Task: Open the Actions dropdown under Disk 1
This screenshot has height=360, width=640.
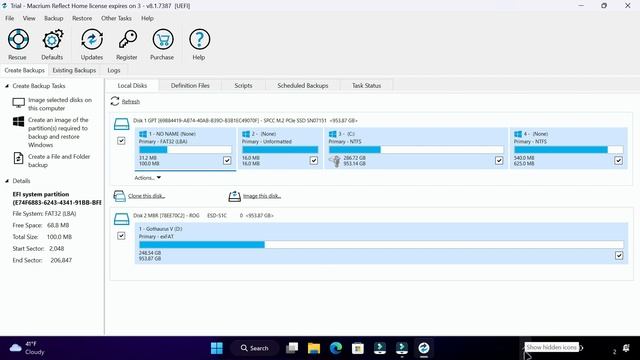Action: 147,178
